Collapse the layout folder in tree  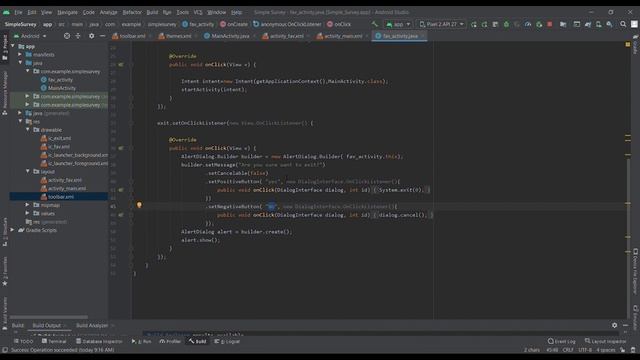(28, 171)
